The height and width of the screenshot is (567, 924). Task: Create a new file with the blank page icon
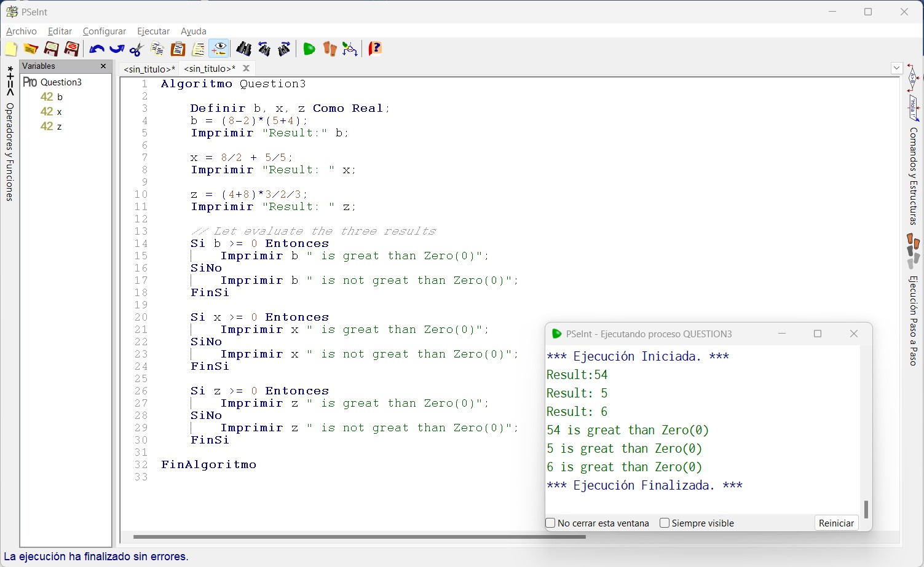point(11,49)
